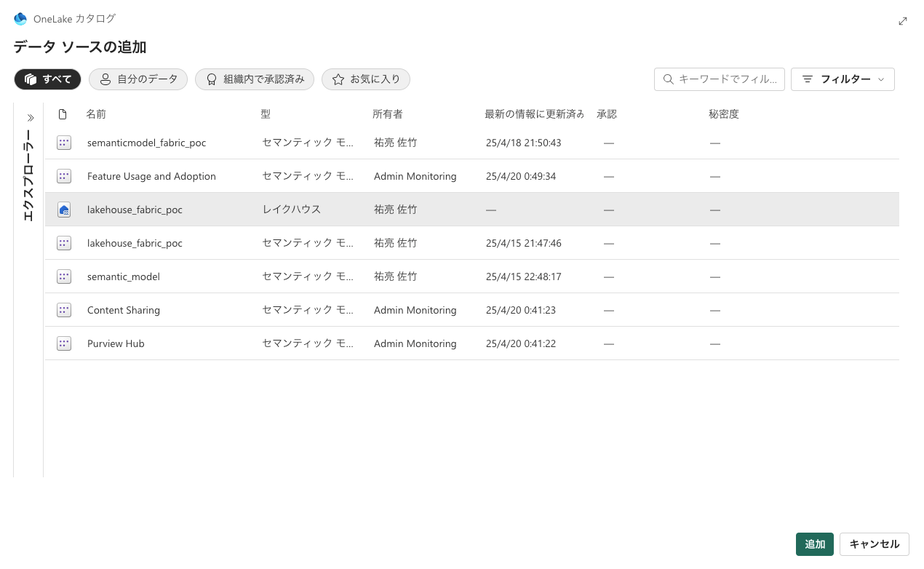Click the 25/4/20 0:41:23 timestamp
924x569 pixels.
tap(521, 310)
